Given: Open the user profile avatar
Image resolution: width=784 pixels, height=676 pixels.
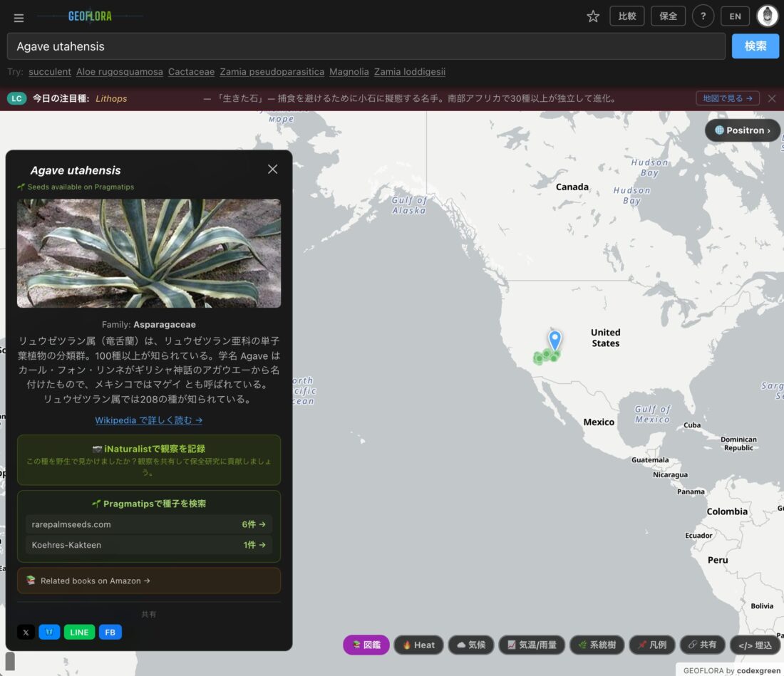Looking at the screenshot, I should tap(768, 16).
